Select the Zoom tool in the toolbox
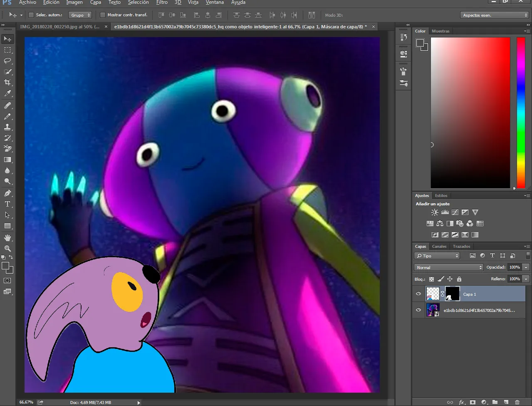Screen dimensions: 532x406 [7, 249]
